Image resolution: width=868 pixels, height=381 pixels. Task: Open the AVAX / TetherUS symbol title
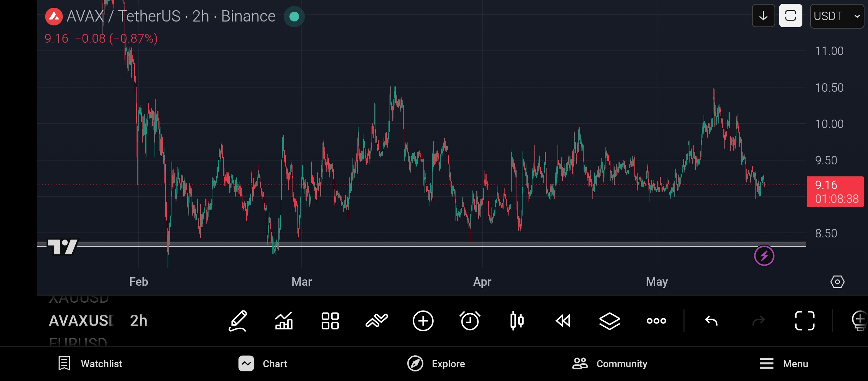(x=171, y=16)
